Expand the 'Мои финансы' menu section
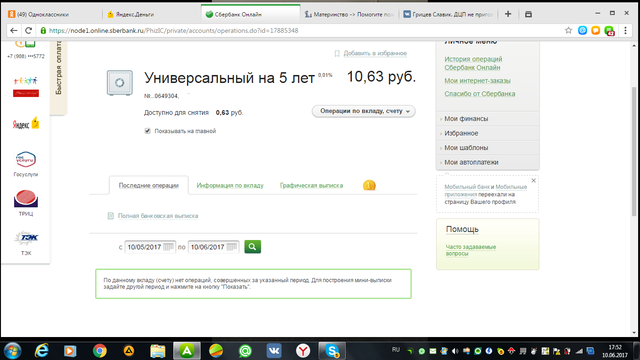The height and width of the screenshot is (360, 640). pos(488,118)
